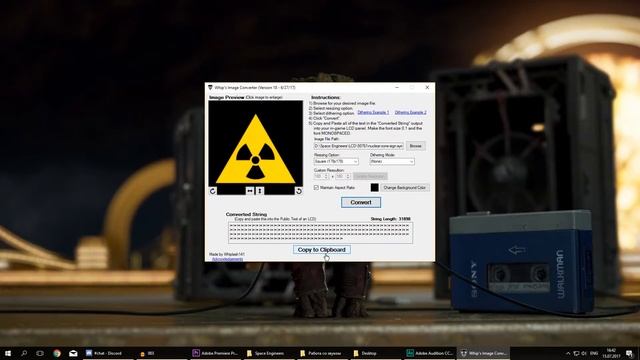Click the greyed-out Update Resolution button
640x360 pixels.
coord(370,176)
